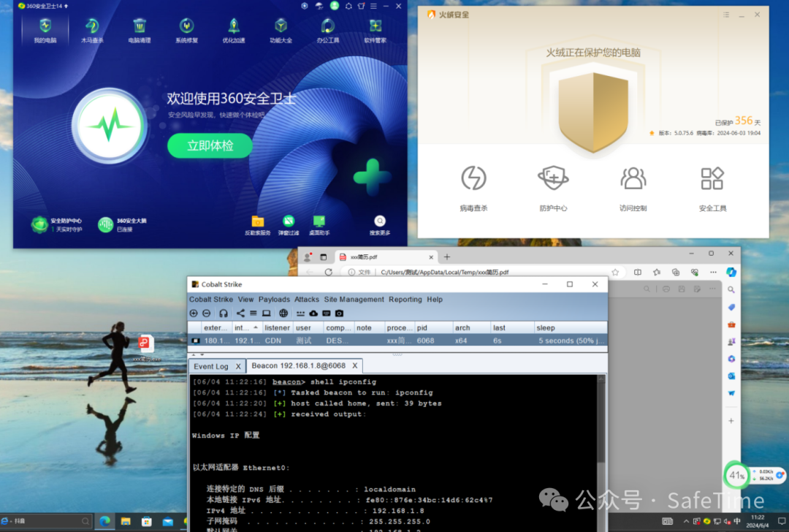Image resolution: width=789 pixels, height=532 pixels.
Task: Open 软件管家 software manager in 360
Action: (x=376, y=30)
